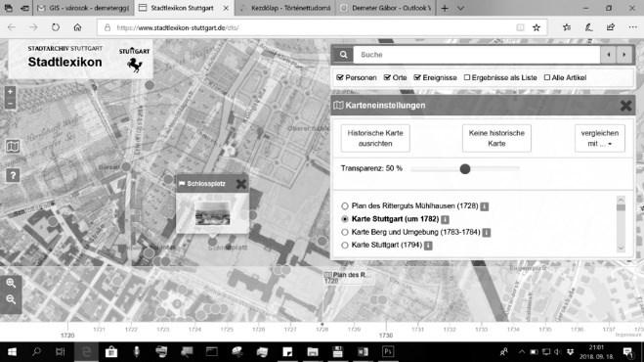Refresh the page

pos(55,27)
